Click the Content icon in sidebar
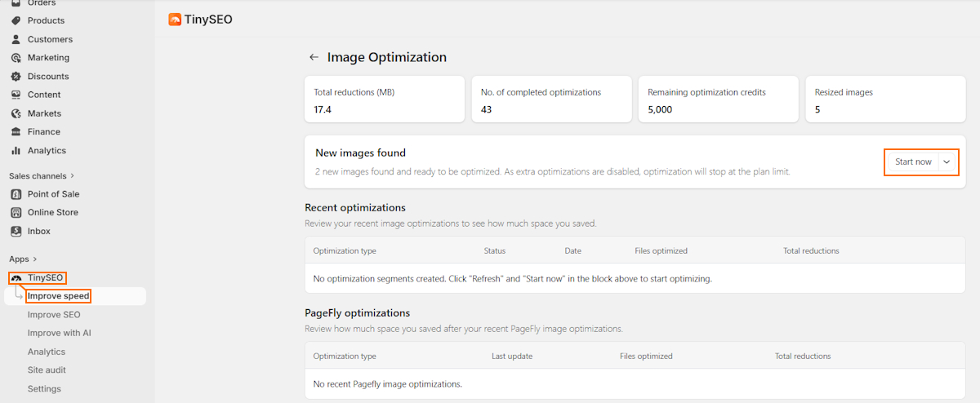Viewport: 980px width, 403px height. pos(16,95)
